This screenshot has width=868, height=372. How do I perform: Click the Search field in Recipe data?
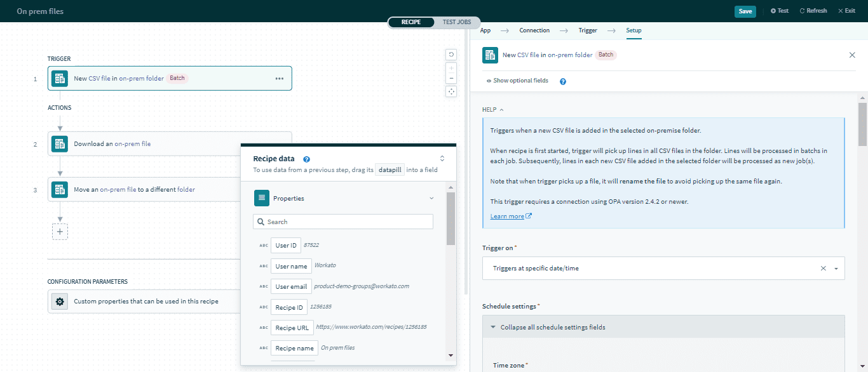343,222
